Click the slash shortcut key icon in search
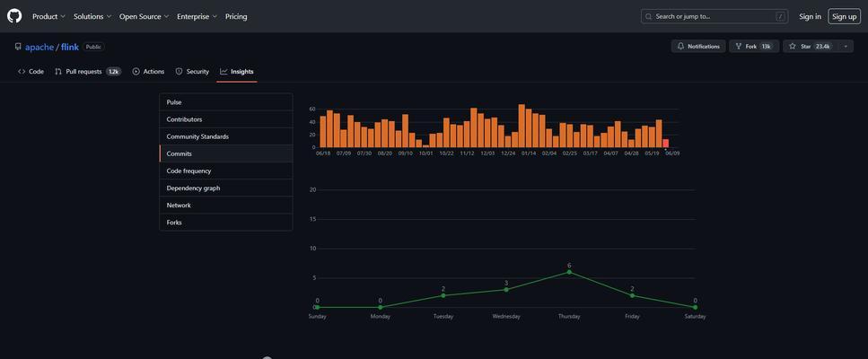The height and width of the screenshot is (359, 868). (781, 16)
